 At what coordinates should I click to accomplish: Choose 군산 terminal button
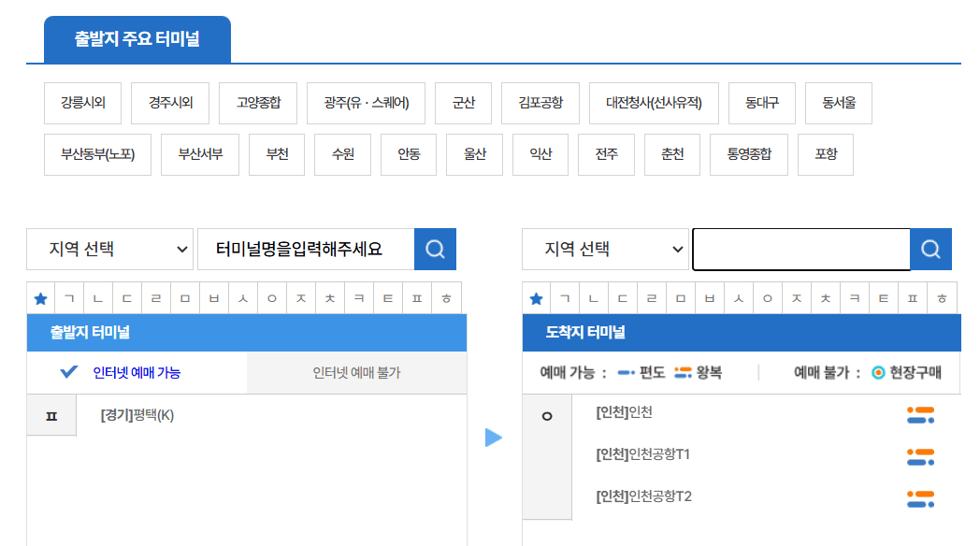463,103
